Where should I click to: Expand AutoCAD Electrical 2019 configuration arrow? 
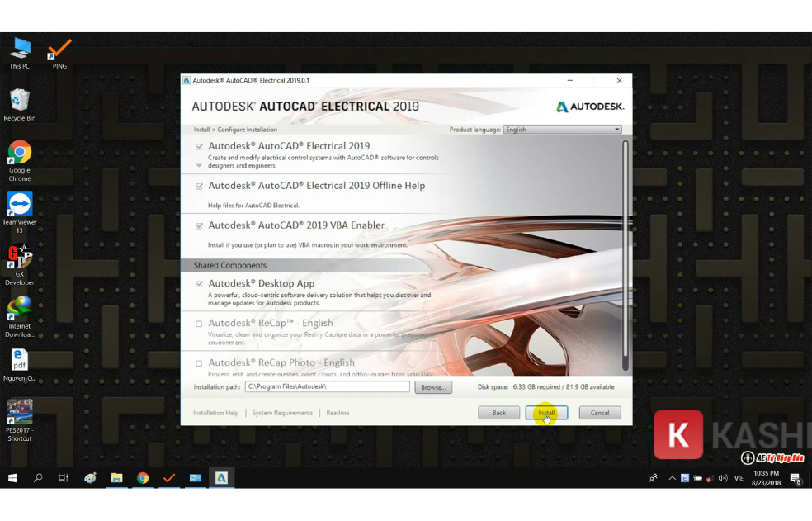pos(199,166)
